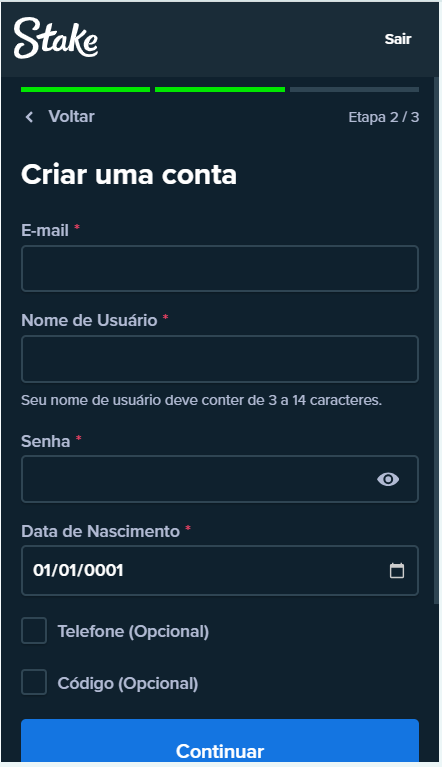Click the Continuar button
The height and width of the screenshot is (767, 442).
click(x=220, y=741)
